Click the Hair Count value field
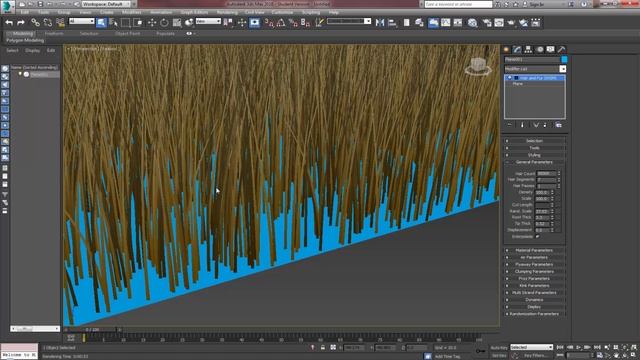This screenshot has height=360, width=640. point(546,173)
